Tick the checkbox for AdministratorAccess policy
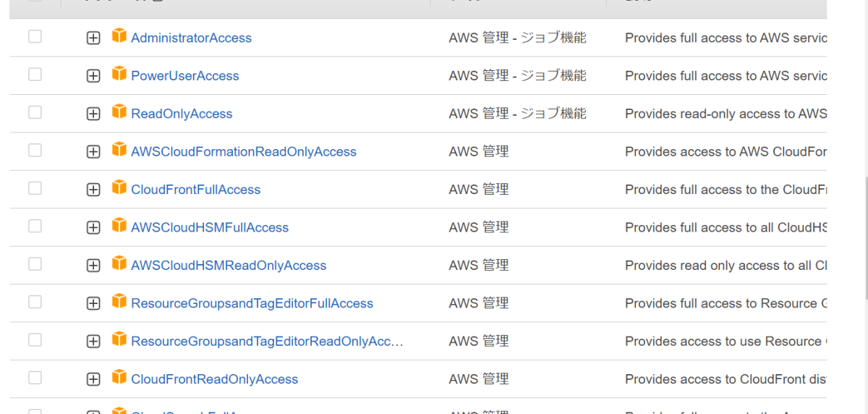The image size is (868, 414). coord(35,37)
